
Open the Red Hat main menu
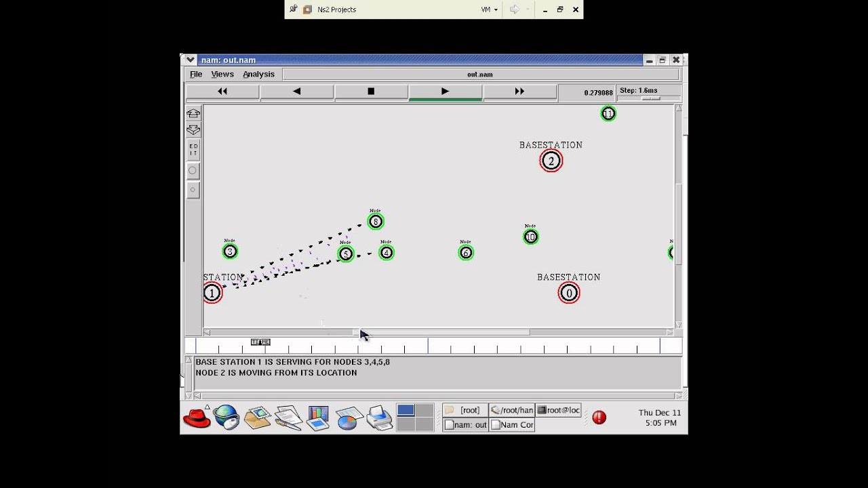click(x=197, y=418)
